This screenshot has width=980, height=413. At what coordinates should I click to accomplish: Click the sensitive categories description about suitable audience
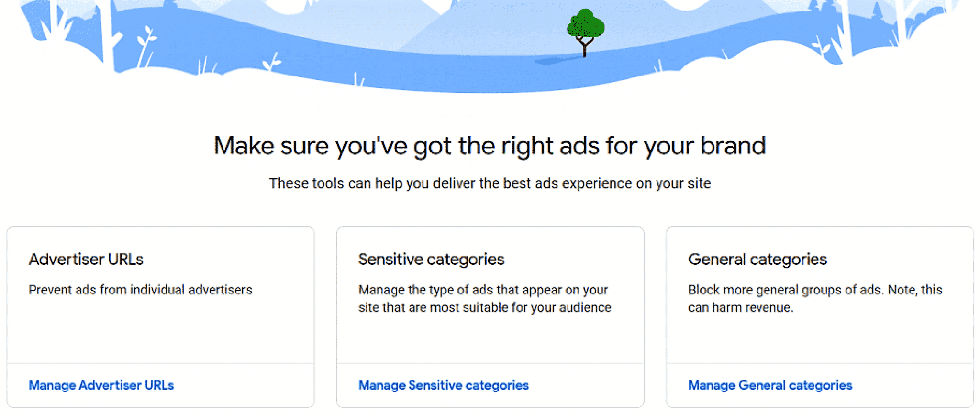point(484,299)
